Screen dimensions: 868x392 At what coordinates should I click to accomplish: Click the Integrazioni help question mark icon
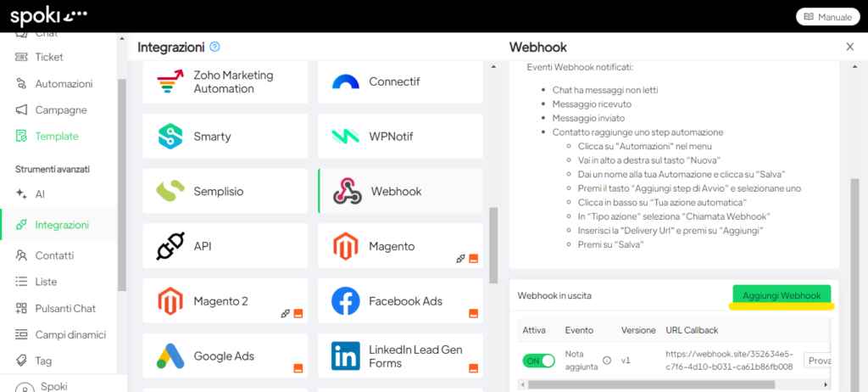point(214,48)
